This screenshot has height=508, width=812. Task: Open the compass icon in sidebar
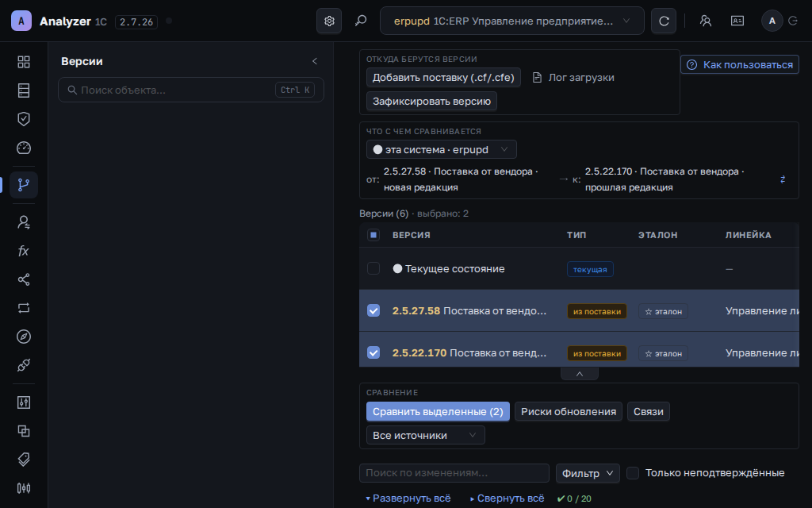(x=24, y=337)
